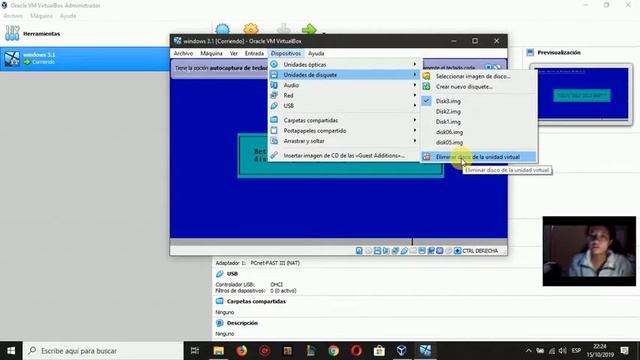Click the orange gear Configuración icon in Manager toolbar

(251, 29)
